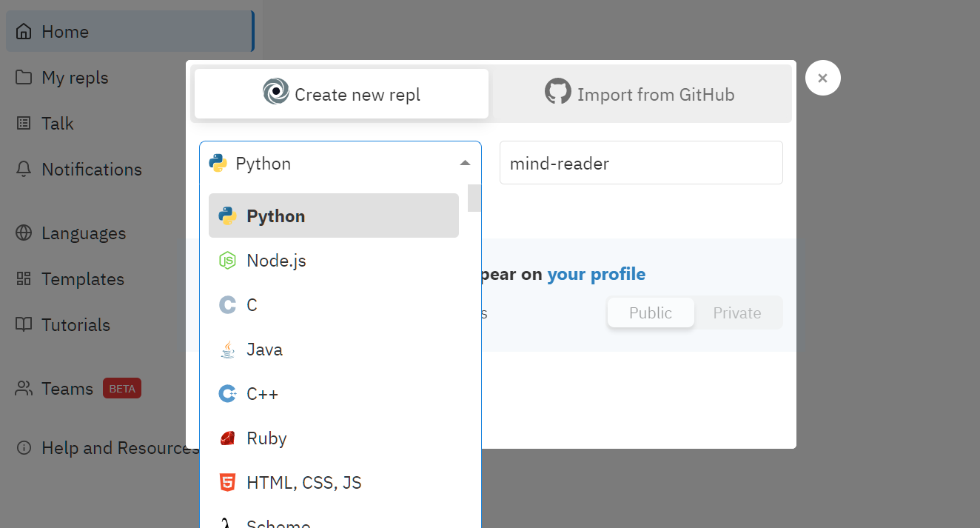The height and width of the screenshot is (528, 980).
Task: Click the language list scrollbar thumb
Action: click(474, 198)
